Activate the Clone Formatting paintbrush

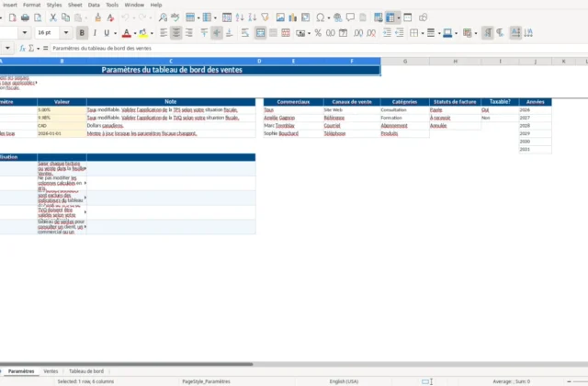[x=98, y=17]
